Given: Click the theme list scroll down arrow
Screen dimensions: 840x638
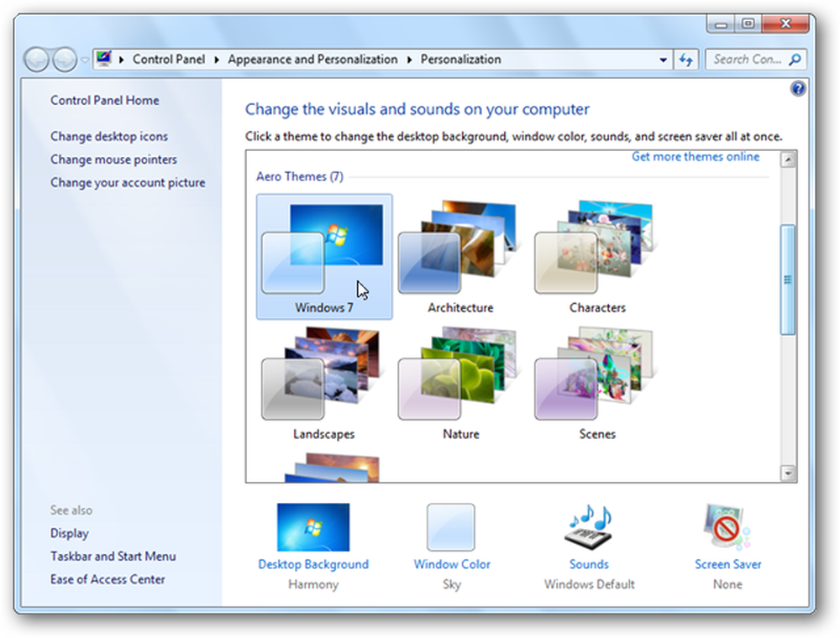Looking at the screenshot, I should [788, 473].
